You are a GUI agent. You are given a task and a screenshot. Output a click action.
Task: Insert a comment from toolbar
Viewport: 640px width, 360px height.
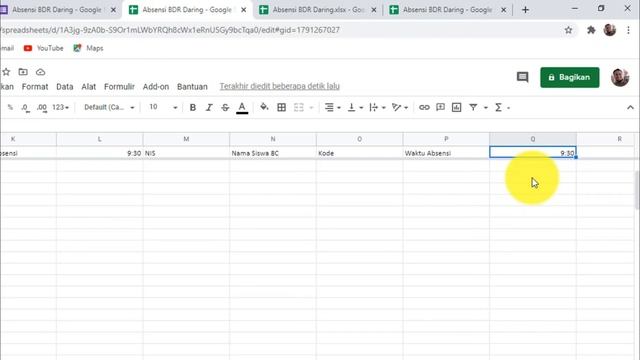[x=440, y=107]
